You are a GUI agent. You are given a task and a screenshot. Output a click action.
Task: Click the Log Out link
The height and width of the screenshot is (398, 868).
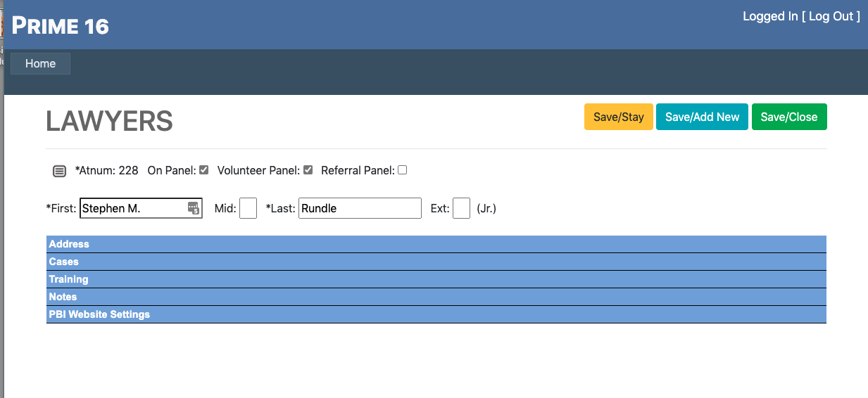pyautogui.click(x=831, y=16)
